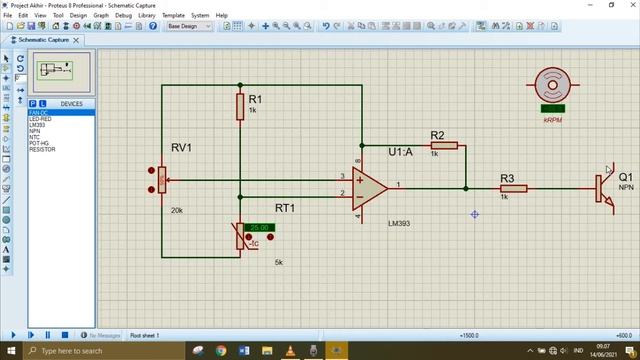Open the Library menu

147,16
